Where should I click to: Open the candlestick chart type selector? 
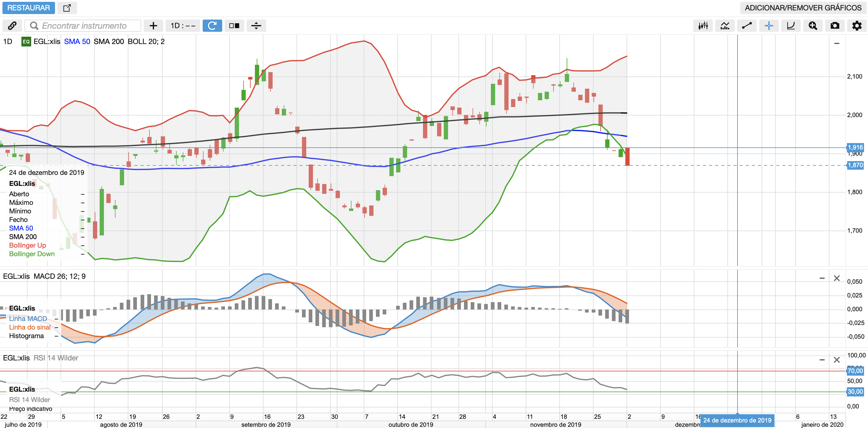tap(703, 26)
